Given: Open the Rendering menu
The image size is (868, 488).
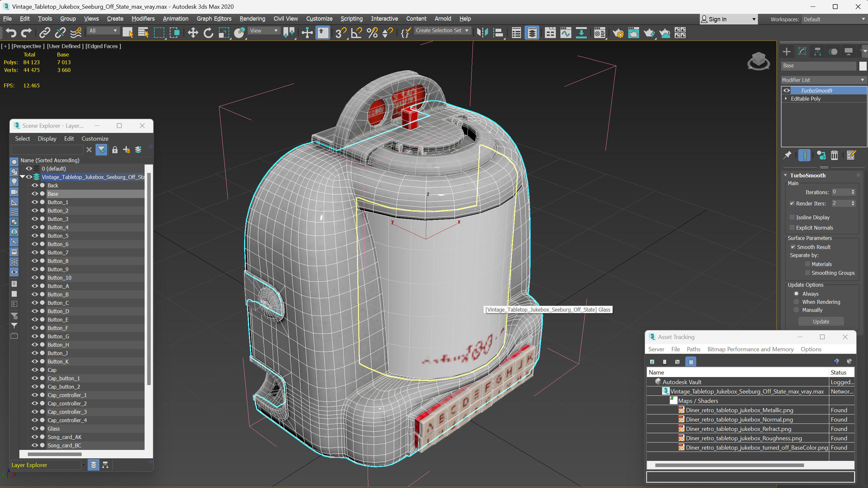Looking at the screenshot, I should 252,18.
